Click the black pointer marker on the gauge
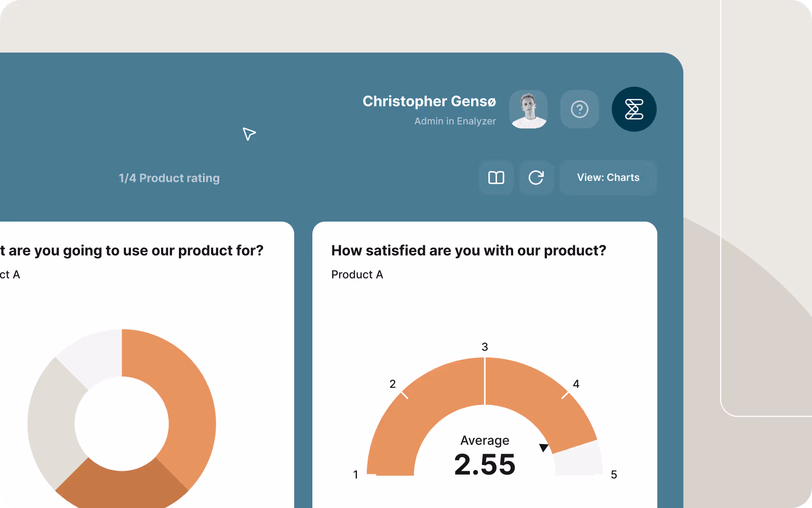 click(544, 447)
